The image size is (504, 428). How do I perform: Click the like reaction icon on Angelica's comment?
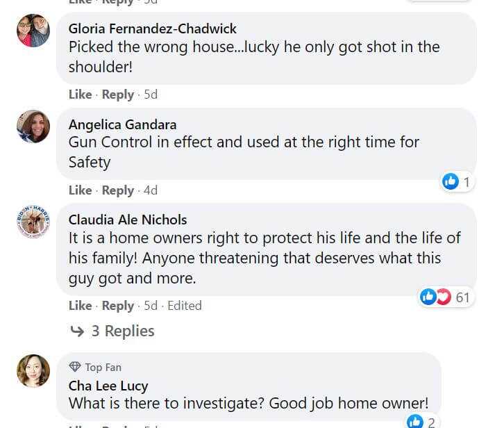(x=450, y=182)
